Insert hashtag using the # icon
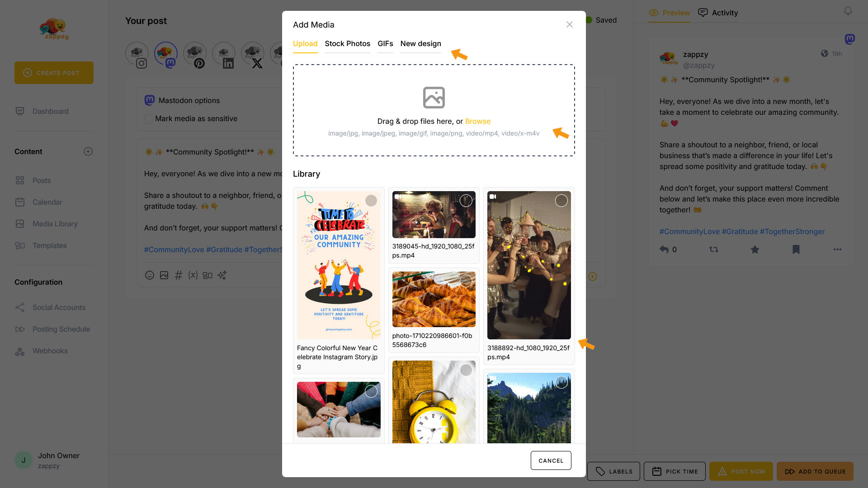This screenshot has width=868, height=488. [179, 275]
